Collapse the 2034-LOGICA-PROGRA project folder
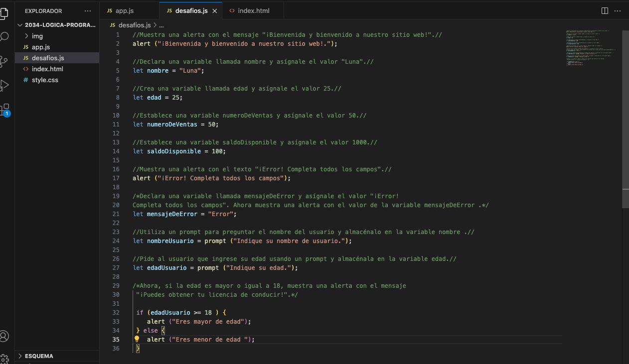 click(x=57, y=25)
